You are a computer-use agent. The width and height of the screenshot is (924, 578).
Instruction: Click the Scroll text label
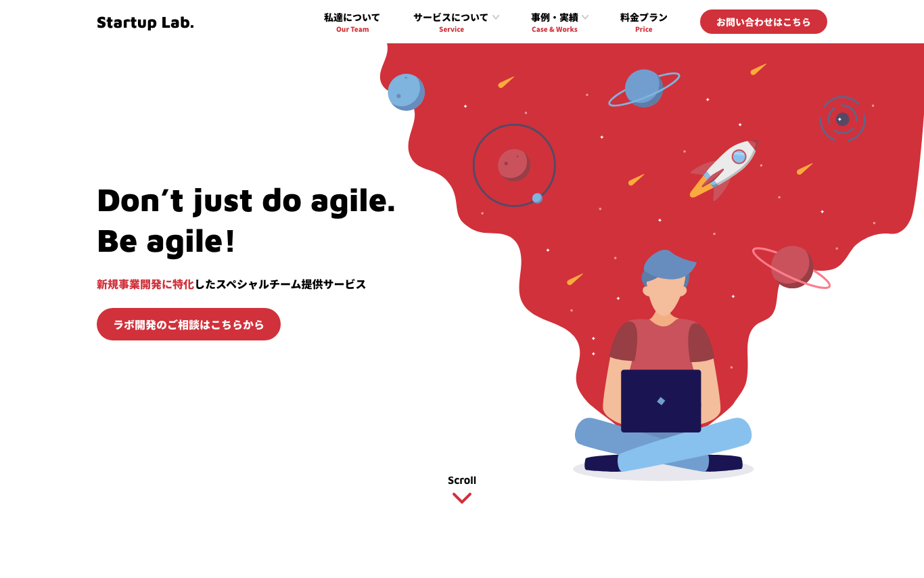point(462,481)
